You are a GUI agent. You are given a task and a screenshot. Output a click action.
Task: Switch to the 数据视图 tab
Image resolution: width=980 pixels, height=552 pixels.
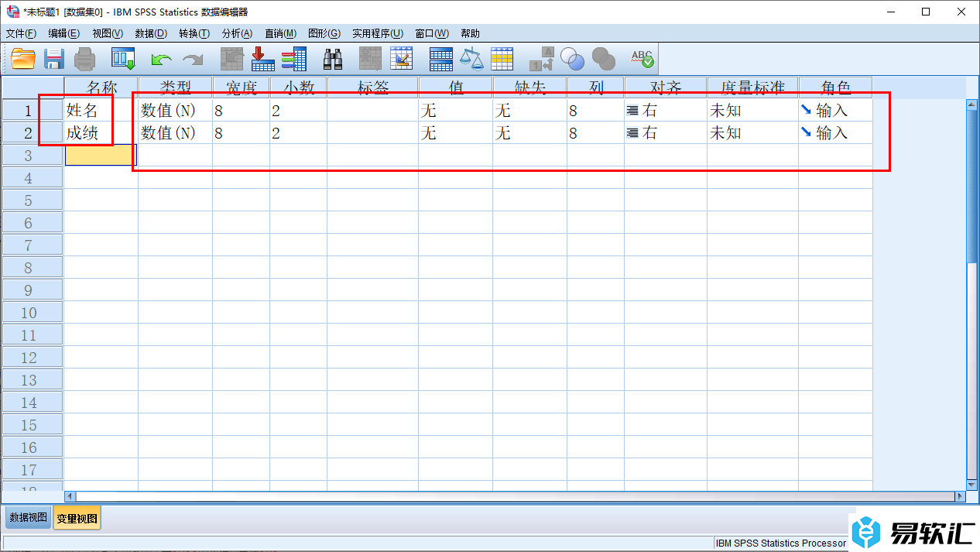[29, 518]
